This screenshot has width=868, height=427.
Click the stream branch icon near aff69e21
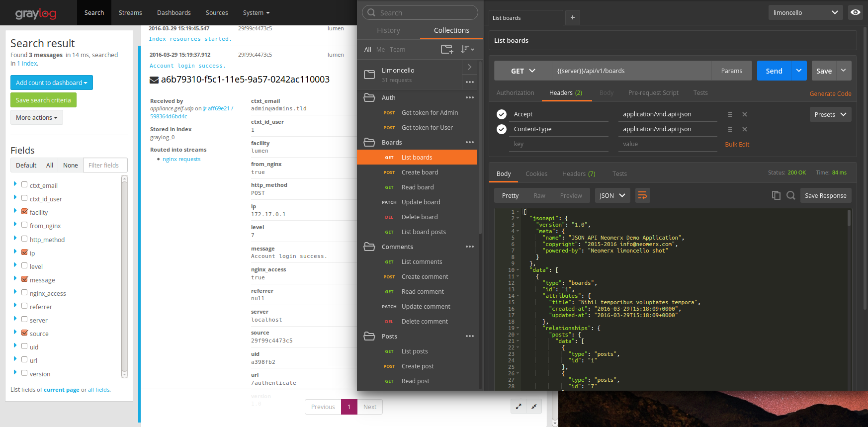pos(205,108)
